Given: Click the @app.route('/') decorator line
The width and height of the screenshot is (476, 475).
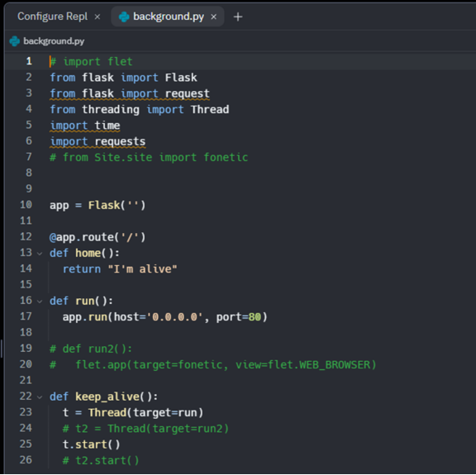Looking at the screenshot, I should click(x=98, y=237).
